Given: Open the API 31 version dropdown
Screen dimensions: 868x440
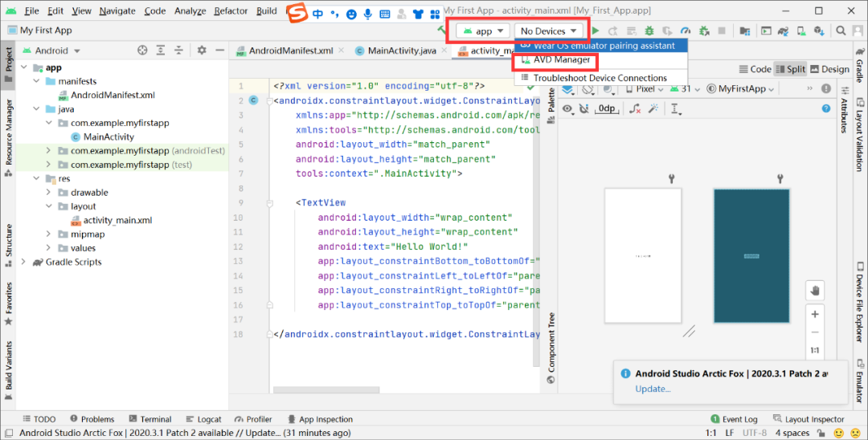Looking at the screenshot, I should (x=686, y=89).
